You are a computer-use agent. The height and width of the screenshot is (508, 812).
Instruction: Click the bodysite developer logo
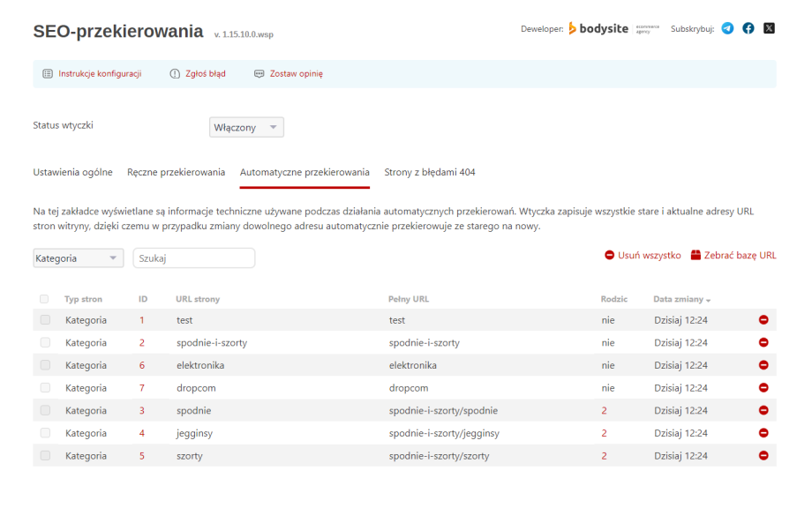click(x=598, y=28)
